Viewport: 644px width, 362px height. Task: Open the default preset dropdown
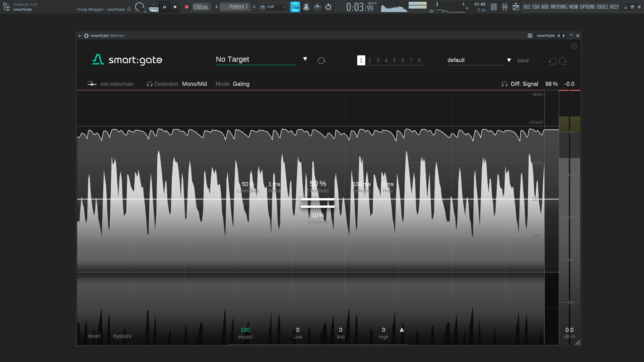[x=476, y=60]
